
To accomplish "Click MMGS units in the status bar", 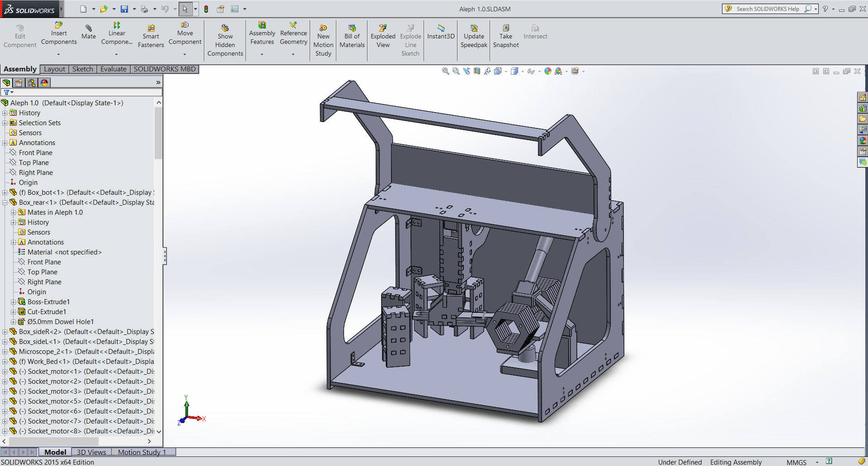I will (796, 462).
